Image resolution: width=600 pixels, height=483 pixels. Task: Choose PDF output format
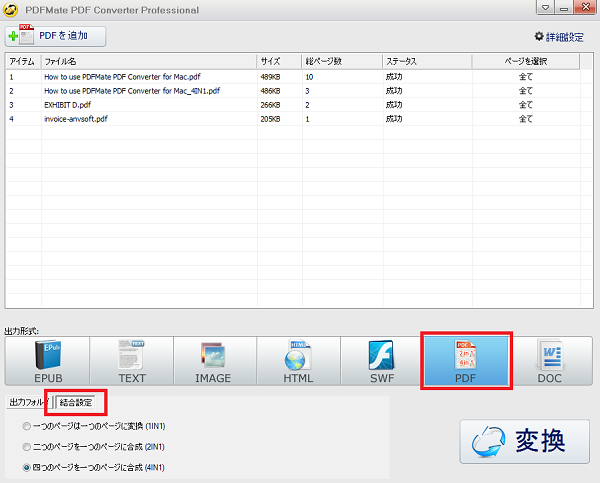[466, 361]
